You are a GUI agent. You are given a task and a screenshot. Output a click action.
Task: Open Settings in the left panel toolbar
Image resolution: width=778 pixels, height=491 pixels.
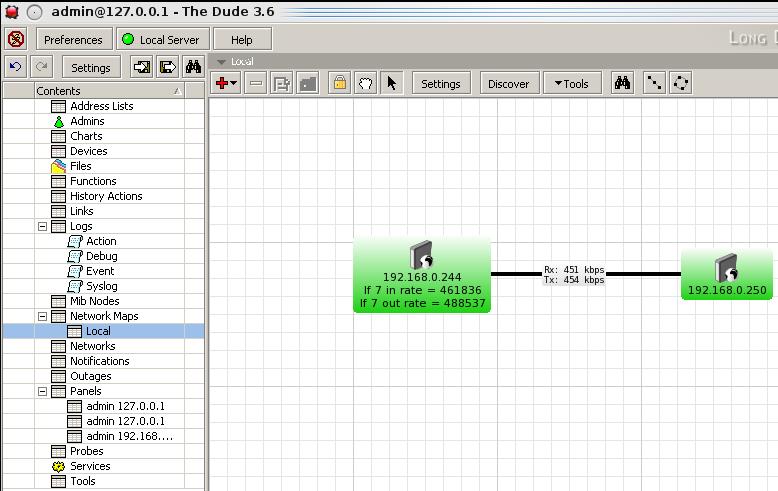click(91, 67)
